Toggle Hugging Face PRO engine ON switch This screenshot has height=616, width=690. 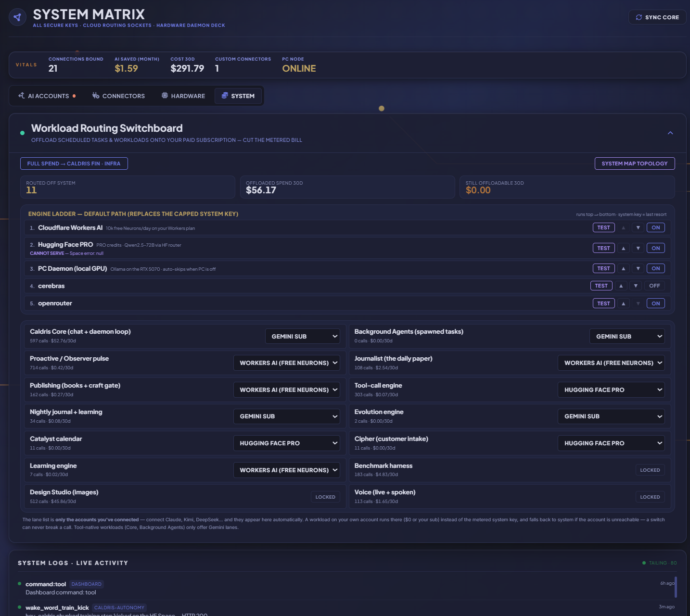tap(656, 248)
